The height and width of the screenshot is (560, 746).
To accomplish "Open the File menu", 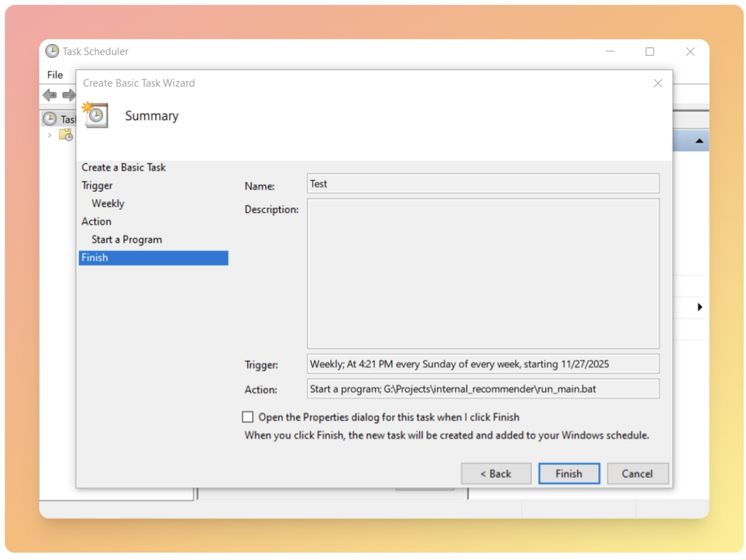I will 55,75.
